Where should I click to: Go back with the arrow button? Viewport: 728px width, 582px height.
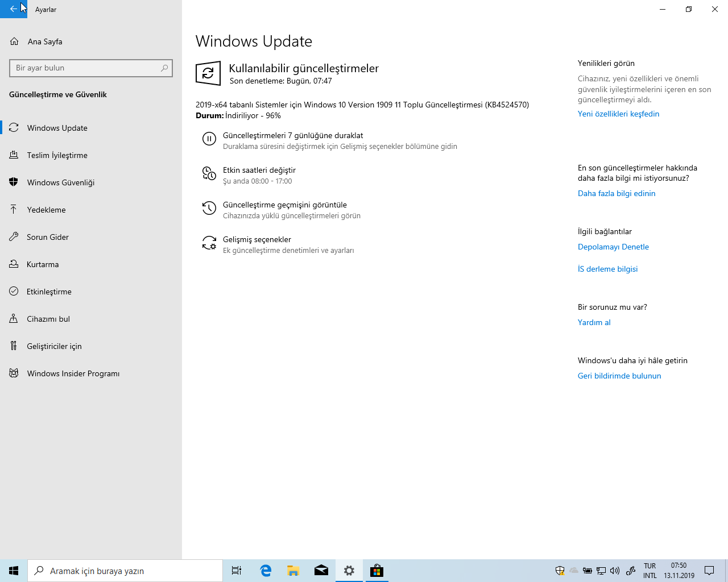(13, 9)
